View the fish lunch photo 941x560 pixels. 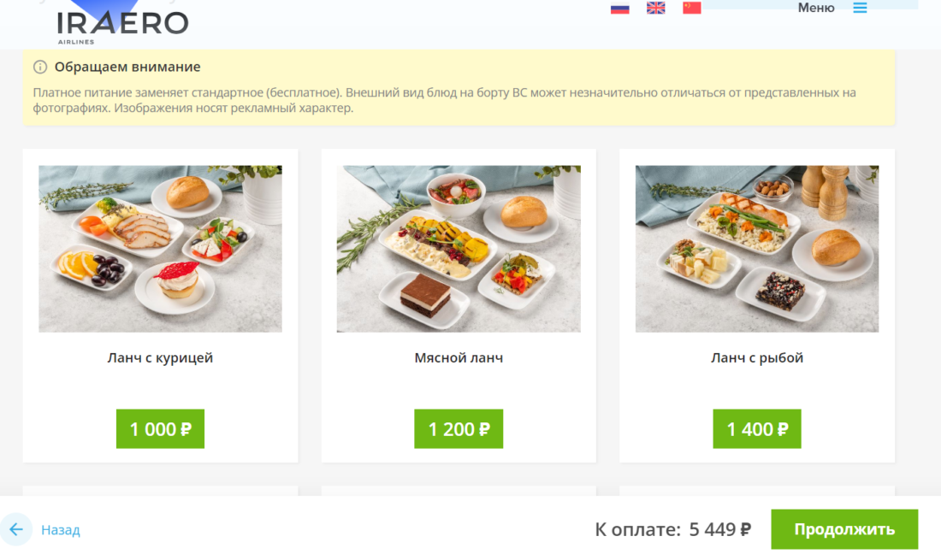point(757,249)
